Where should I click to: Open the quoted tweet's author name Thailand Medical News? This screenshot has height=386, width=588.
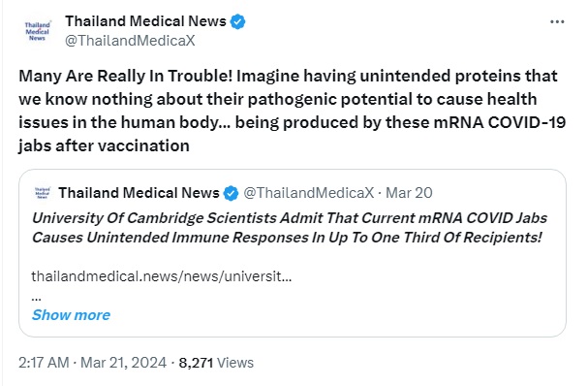click(139, 193)
